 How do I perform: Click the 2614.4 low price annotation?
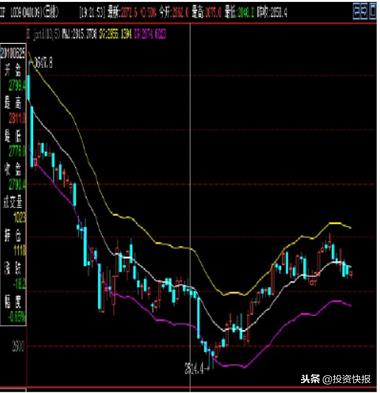pyautogui.click(x=194, y=369)
